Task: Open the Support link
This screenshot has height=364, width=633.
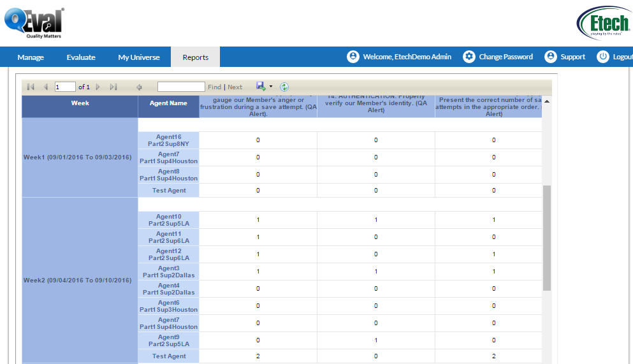Action: coord(572,57)
